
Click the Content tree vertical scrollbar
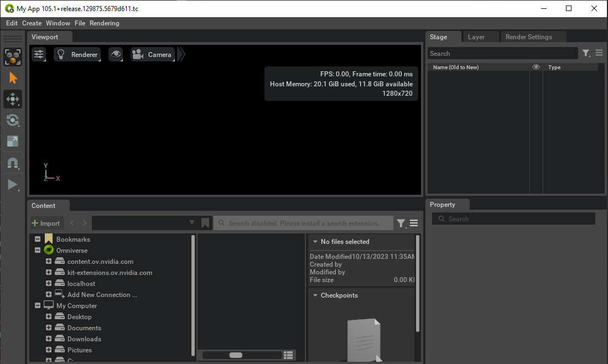click(x=193, y=295)
